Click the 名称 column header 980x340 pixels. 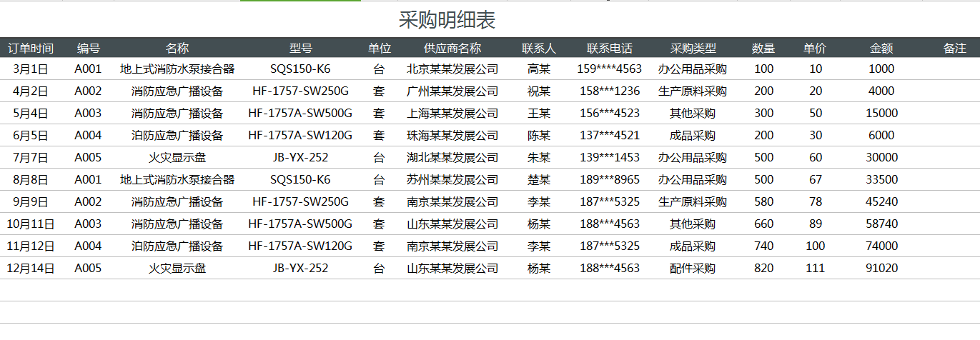[177, 49]
